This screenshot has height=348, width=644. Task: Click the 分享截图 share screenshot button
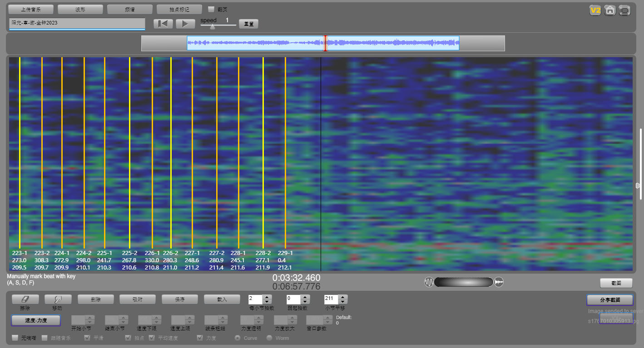click(609, 300)
